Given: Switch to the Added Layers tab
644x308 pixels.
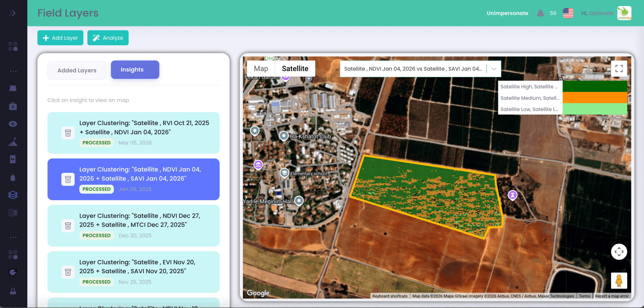Looking at the screenshot, I should [x=77, y=70].
